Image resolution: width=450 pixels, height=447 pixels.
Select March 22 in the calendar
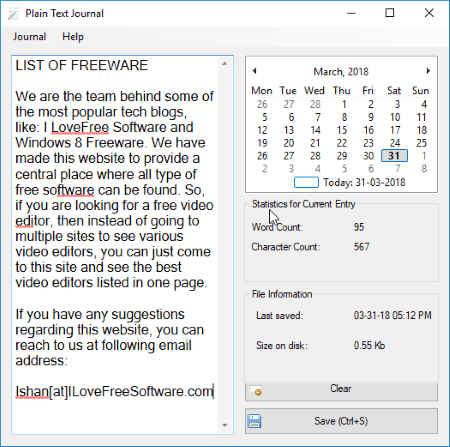342,143
